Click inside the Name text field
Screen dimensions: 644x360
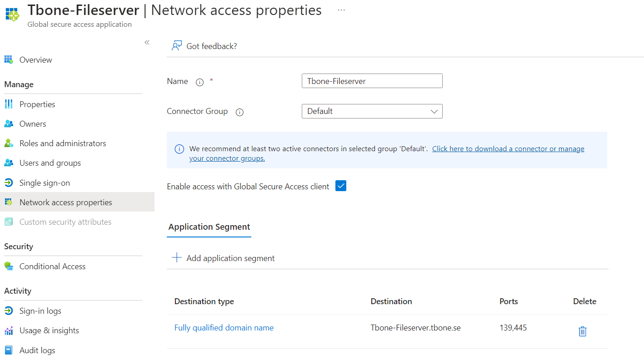pos(372,81)
